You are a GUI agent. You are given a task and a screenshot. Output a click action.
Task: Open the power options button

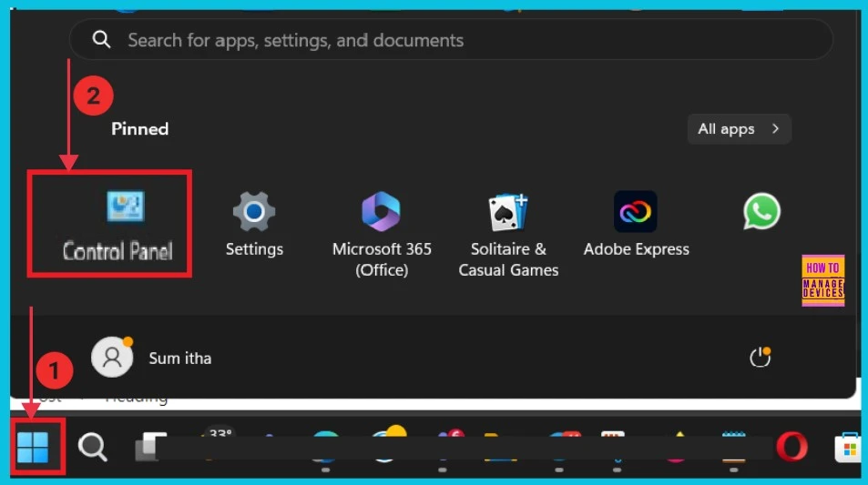coord(760,358)
